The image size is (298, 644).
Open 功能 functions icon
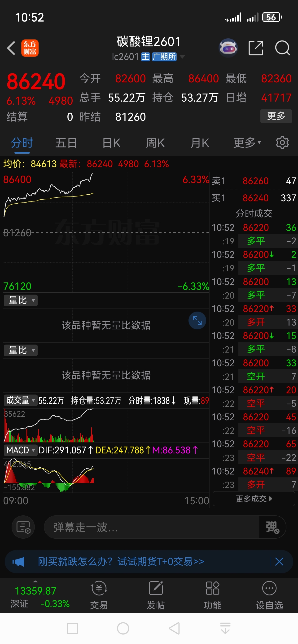click(x=213, y=595)
